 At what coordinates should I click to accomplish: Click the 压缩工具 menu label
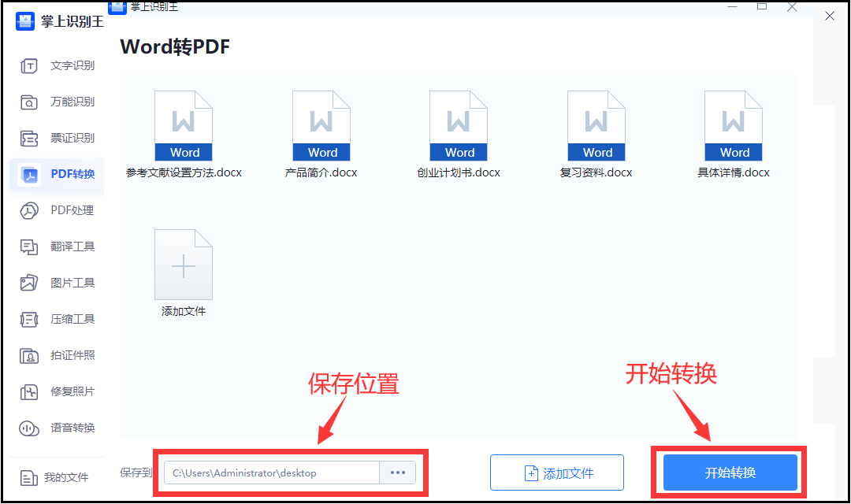pyautogui.click(x=72, y=319)
